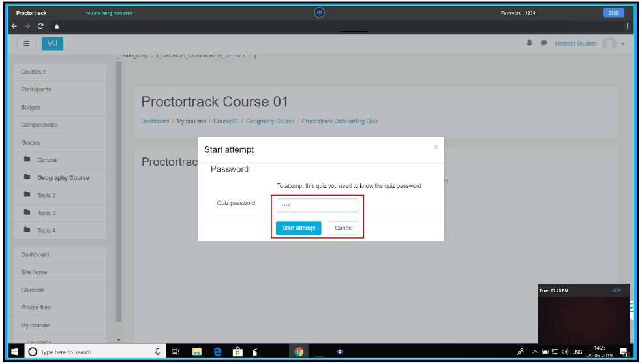Open the Course01 breadcrumb link
Screen dimensions: 642x364
click(226, 121)
